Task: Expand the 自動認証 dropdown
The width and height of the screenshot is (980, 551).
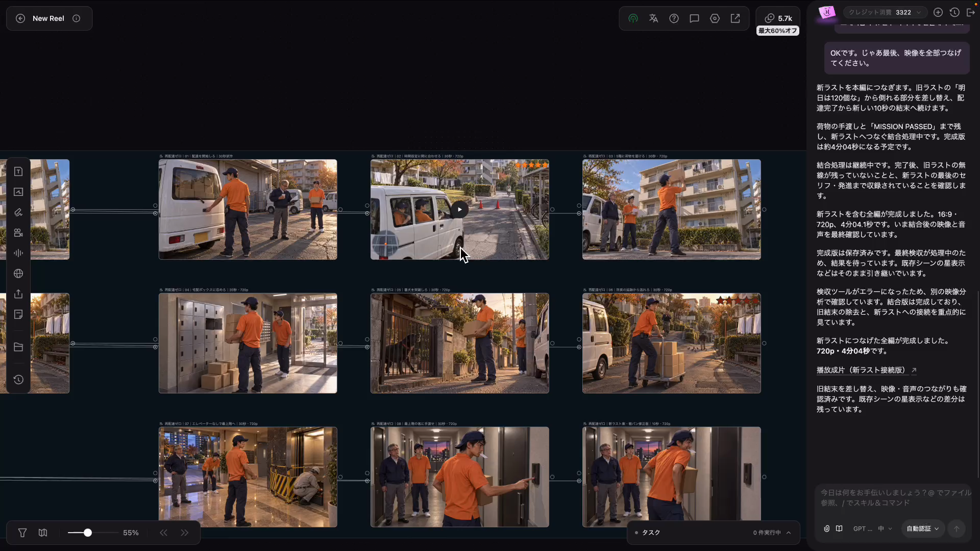Action: pyautogui.click(x=923, y=529)
